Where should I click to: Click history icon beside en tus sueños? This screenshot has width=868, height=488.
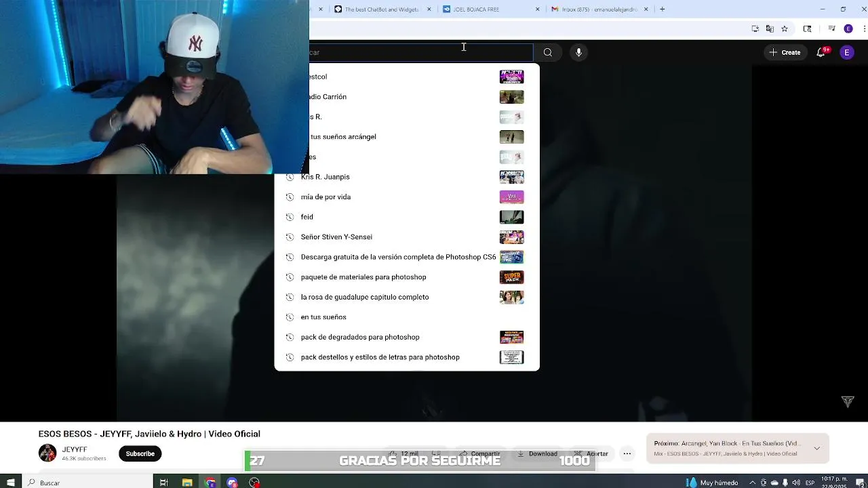[x=290, y=317]
